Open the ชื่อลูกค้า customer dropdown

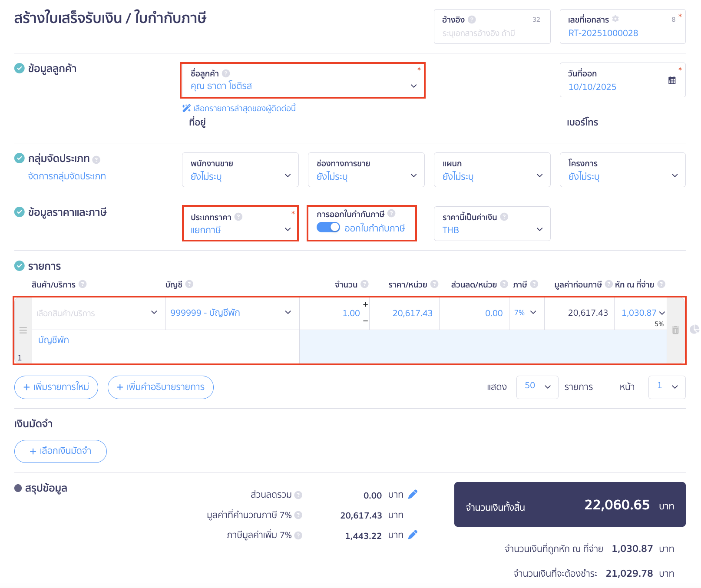coord(302,86)
